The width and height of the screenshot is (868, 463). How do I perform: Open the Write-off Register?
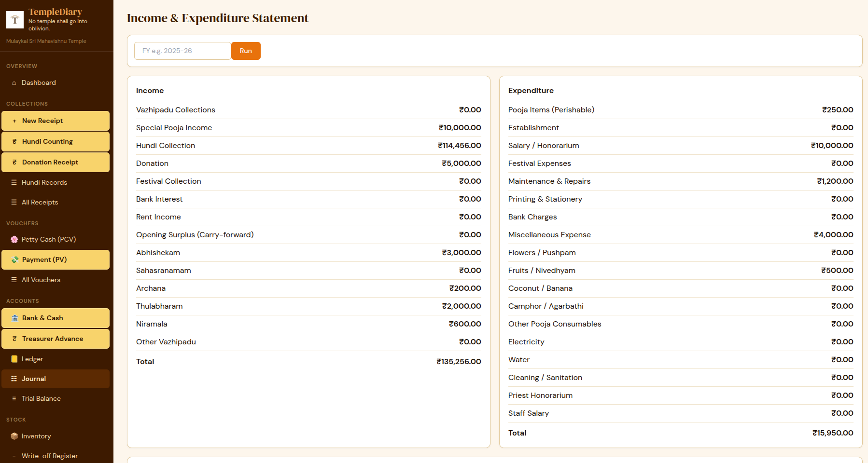coord(56,456)
